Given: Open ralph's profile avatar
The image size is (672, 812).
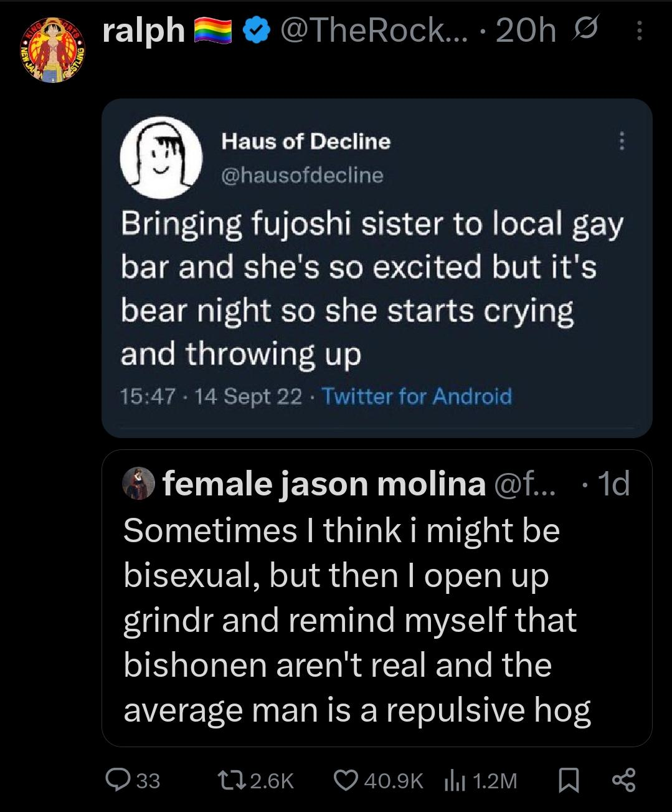Looking at the screenshot, I should coord(52,50).
